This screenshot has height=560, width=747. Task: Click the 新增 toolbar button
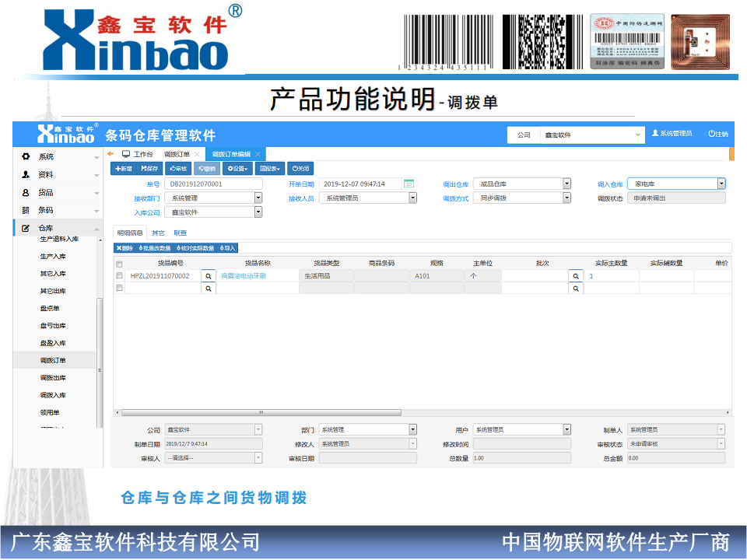click(124, 169)
